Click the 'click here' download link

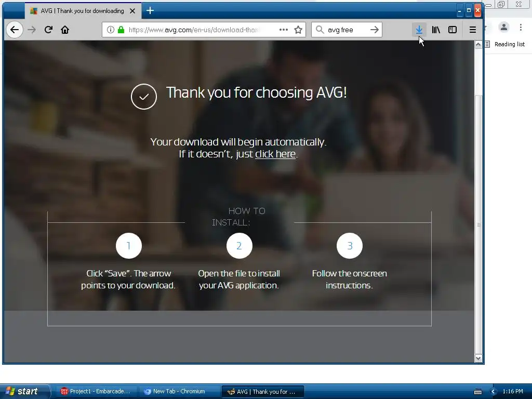(x=275, y=154)
